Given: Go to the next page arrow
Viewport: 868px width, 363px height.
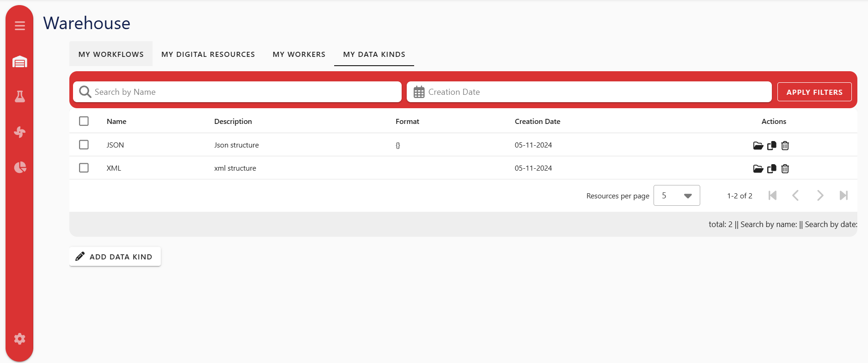Looking at the screenshot, I should tap(820, 196).
